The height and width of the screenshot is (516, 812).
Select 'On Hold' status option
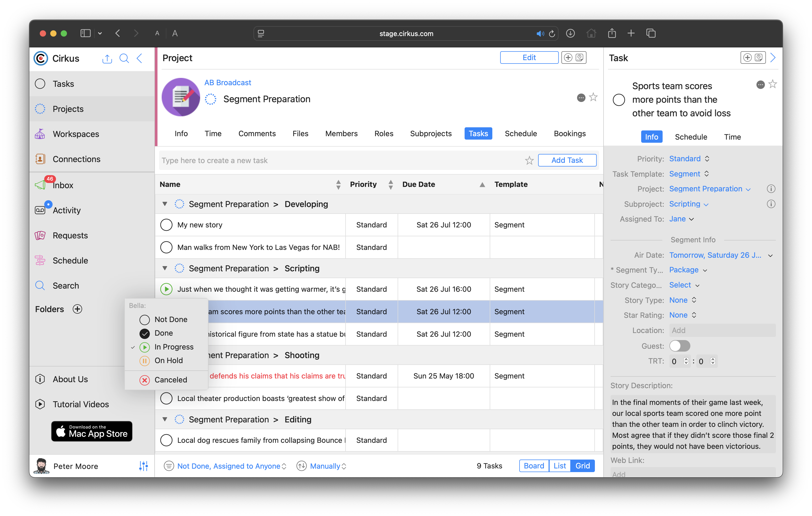click(168, 360)
